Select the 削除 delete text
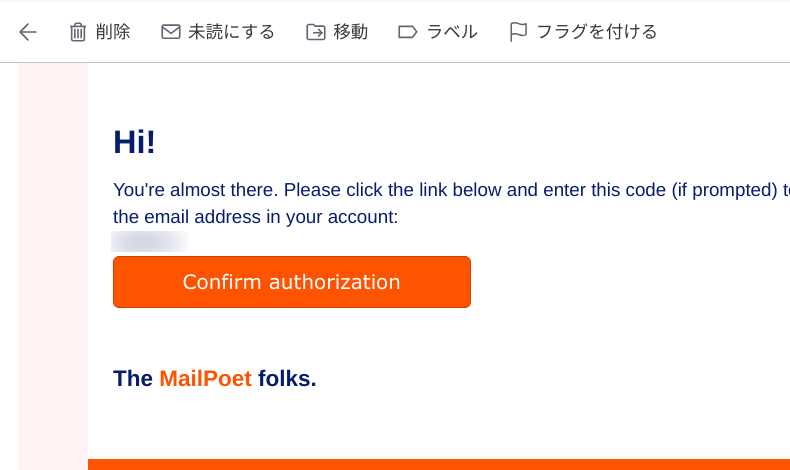Screen dimensions: 790x470 pos(113,32)
